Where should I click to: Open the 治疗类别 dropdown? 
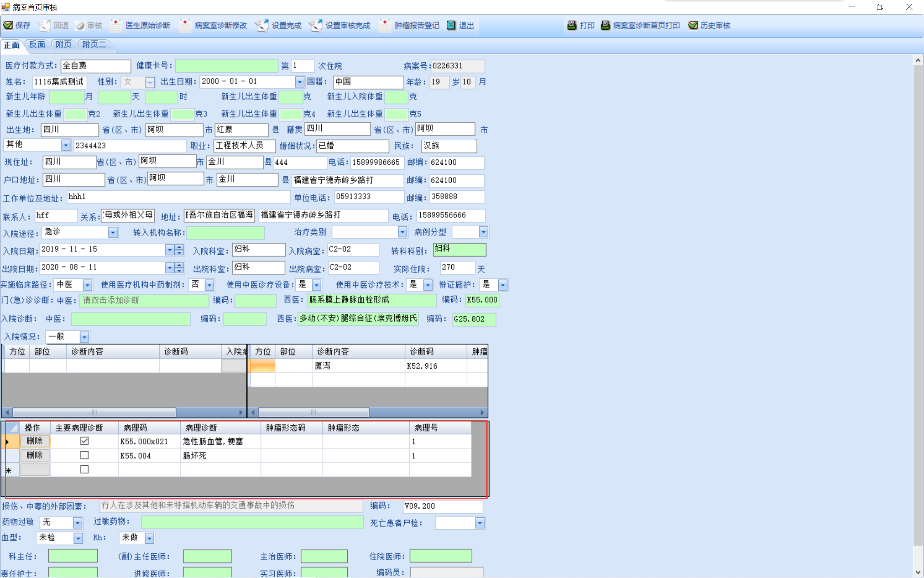tap(402, 232)
